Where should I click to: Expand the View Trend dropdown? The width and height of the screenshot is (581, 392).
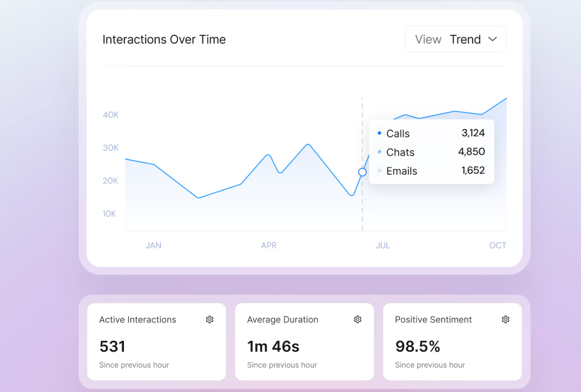pos(455,39)
